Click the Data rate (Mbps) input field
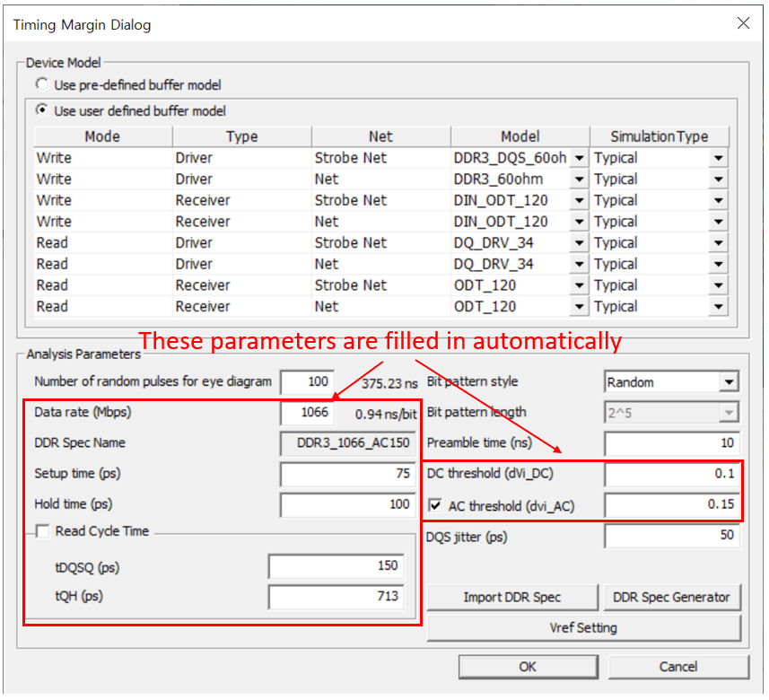The width and height of the screenshot is (769, 700). pyautogui.click(x=306, y=413)
